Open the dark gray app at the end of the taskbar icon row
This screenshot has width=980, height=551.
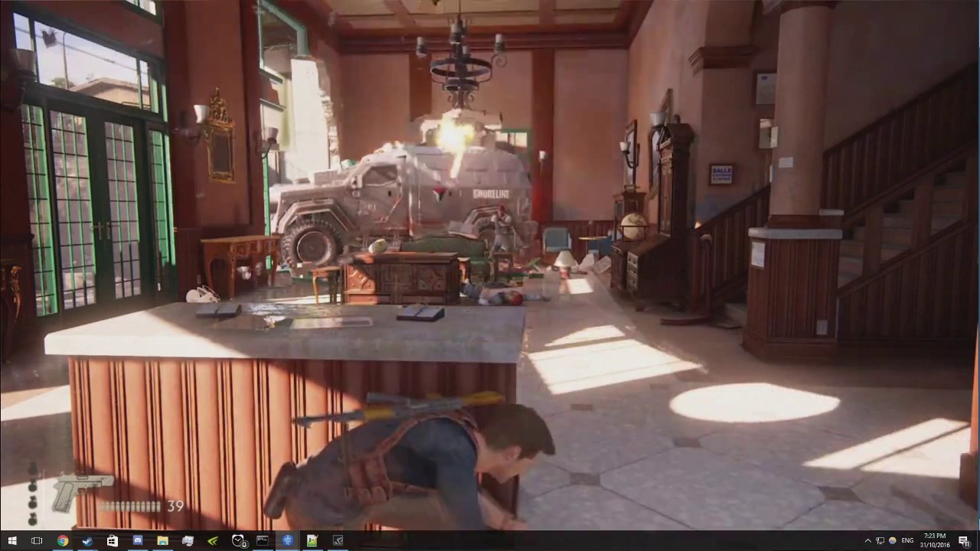click(338, 540)
